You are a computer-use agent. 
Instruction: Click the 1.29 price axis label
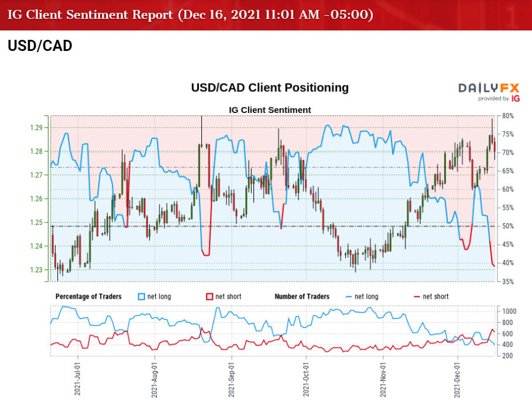[36, 128]
